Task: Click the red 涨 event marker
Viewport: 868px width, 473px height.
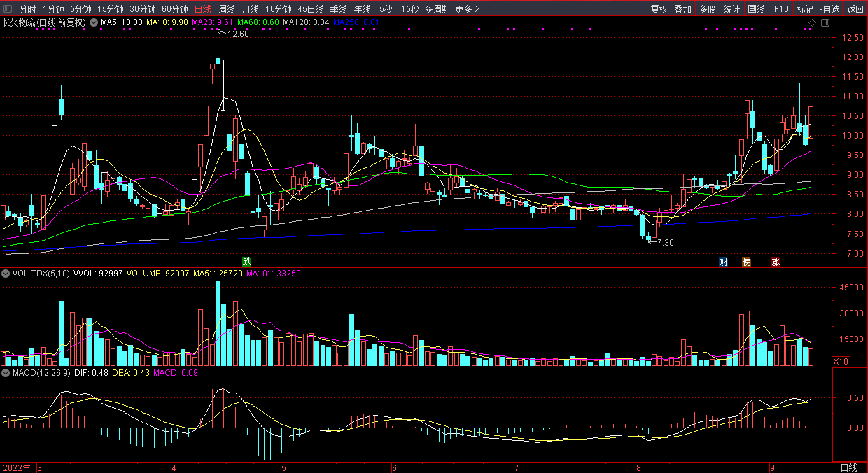Action: 776,262
